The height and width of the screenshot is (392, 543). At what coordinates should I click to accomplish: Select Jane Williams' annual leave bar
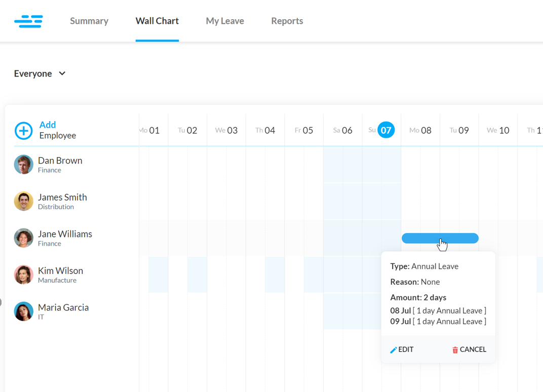point(440,238)
